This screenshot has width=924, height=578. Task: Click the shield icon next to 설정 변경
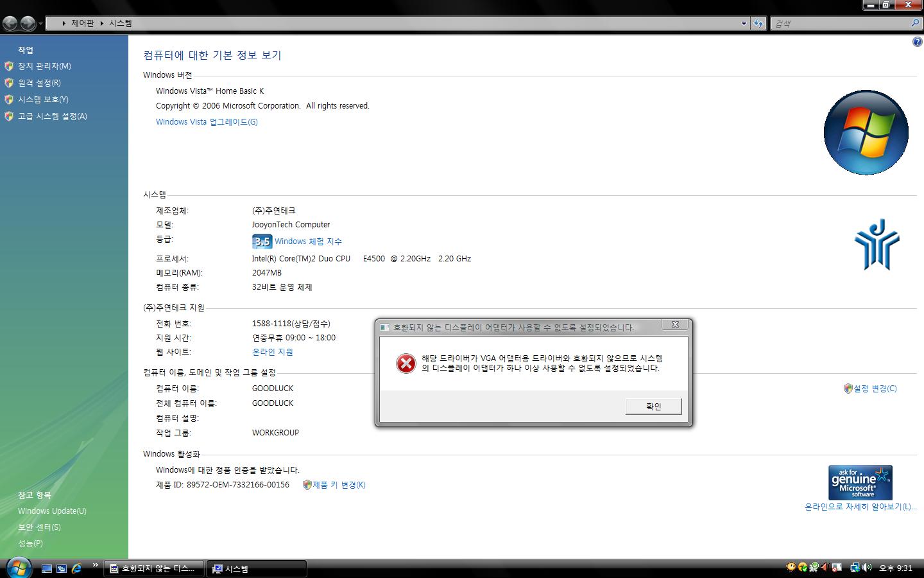coord(848,389)
